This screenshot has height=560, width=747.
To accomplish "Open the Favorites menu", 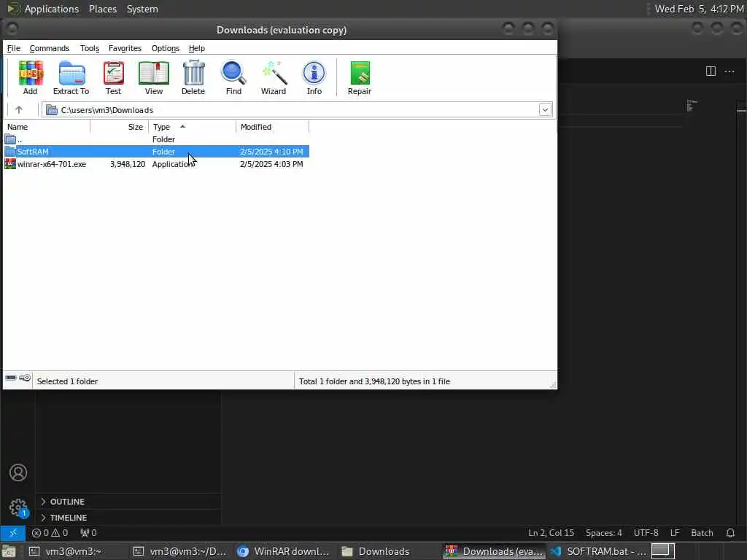I will coord(125,48).
